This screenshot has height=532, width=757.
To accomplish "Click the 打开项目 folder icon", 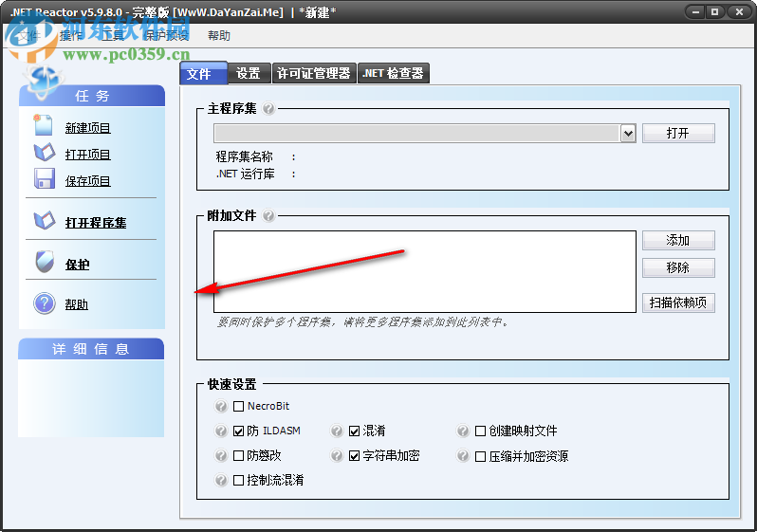I will tap(45, 152).
